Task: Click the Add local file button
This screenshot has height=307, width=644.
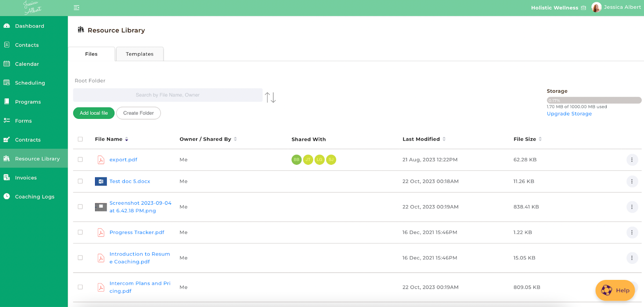Action: tap(94, 113)
